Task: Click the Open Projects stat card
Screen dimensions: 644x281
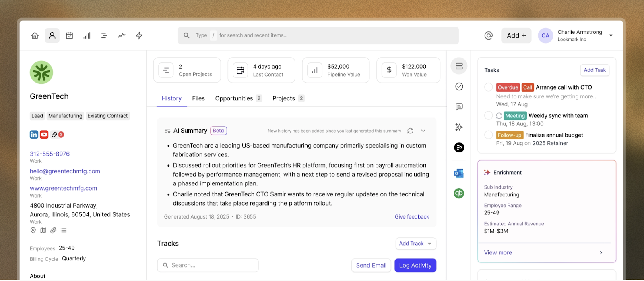Action: pyautogui.click(x=187, y=70)
